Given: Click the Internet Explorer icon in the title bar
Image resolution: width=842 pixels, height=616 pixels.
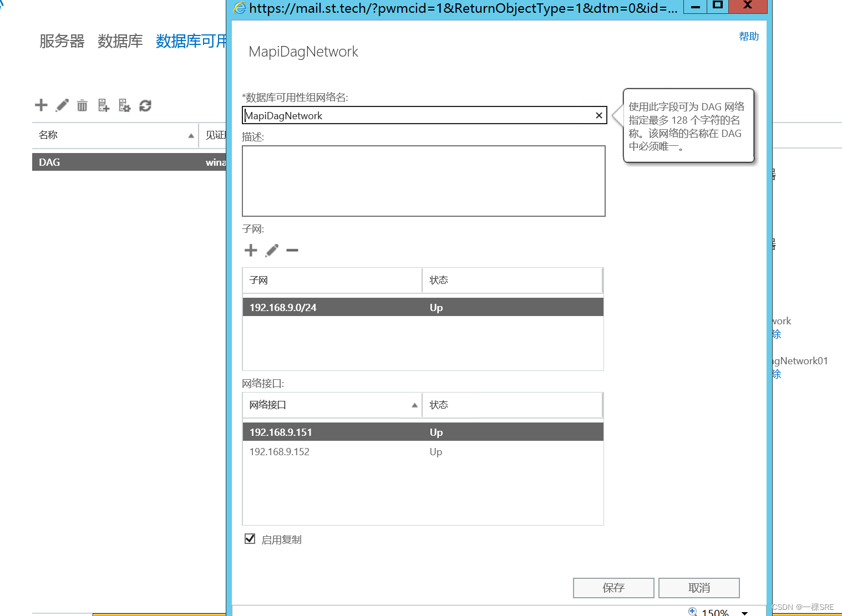Looking at the screenshot, I should click(240, 8).
